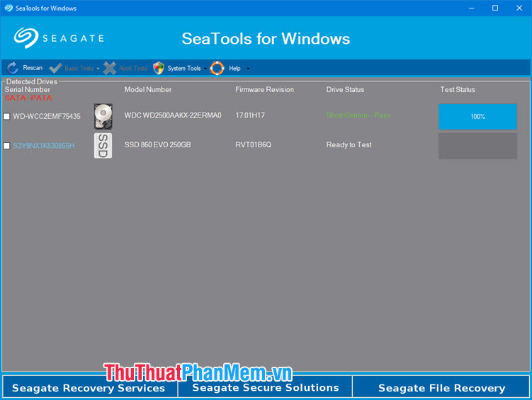Click the Ready to Test status
This screenshot has height=400, width=532.
tap(349, 144)
